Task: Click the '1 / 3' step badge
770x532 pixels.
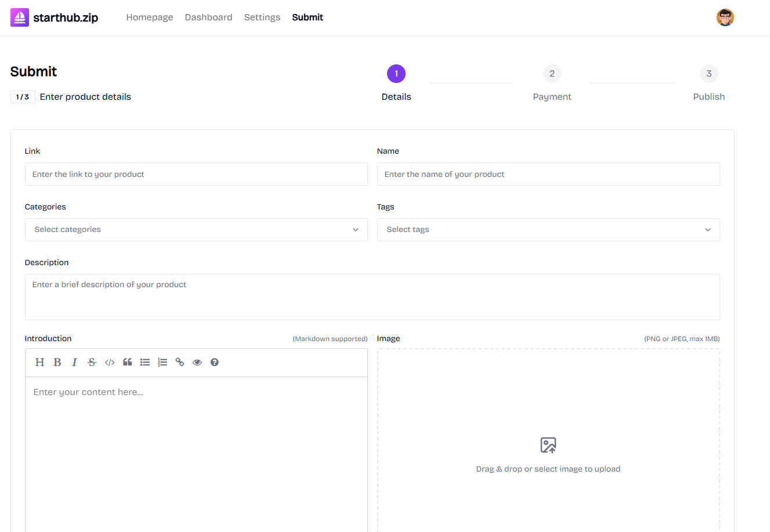Action: [x=23, y=97]
